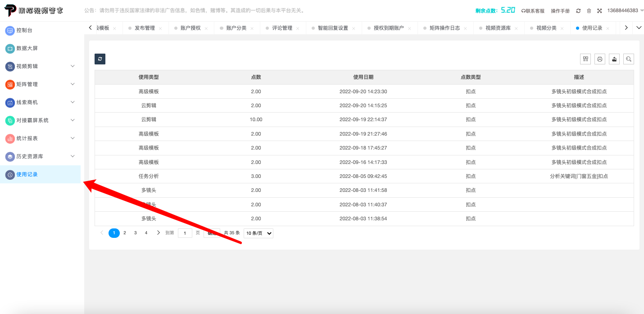
Task: Click the 使用记录 clock icon in sidebar
Action: (x=10, y=175)
